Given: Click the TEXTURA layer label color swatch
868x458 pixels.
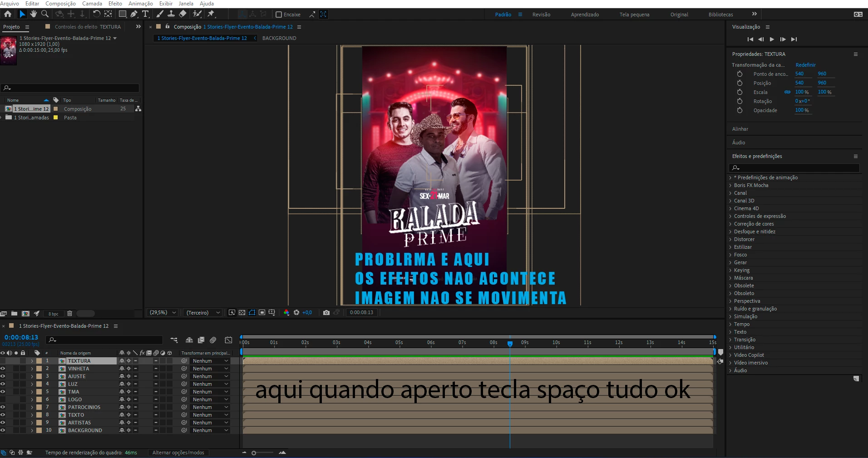Looking at the screenshot, I should click(x=39, y=361).
